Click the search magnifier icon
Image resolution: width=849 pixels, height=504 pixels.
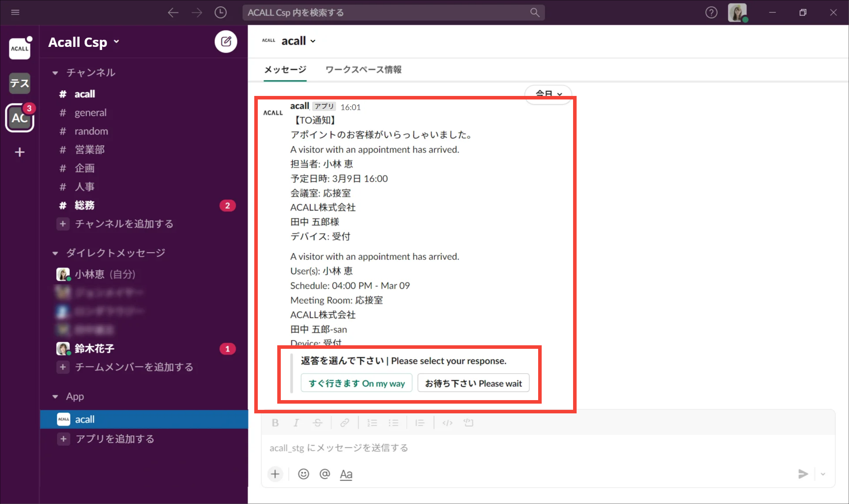tap(535, 12)
